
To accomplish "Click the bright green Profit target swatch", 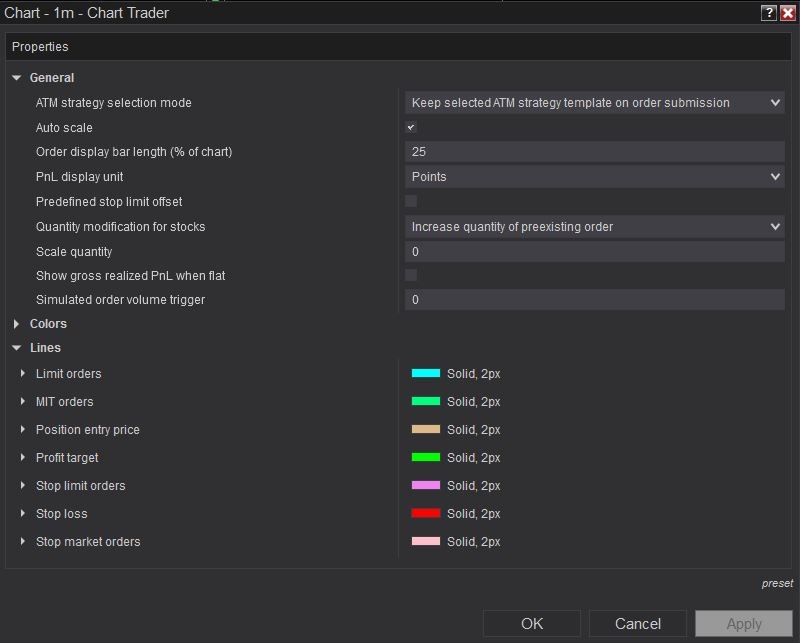I will click(x=426, y=457).
